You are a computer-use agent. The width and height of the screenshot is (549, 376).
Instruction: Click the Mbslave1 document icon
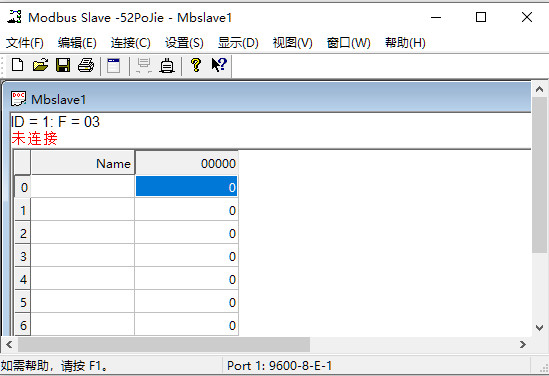coord(18,99)
